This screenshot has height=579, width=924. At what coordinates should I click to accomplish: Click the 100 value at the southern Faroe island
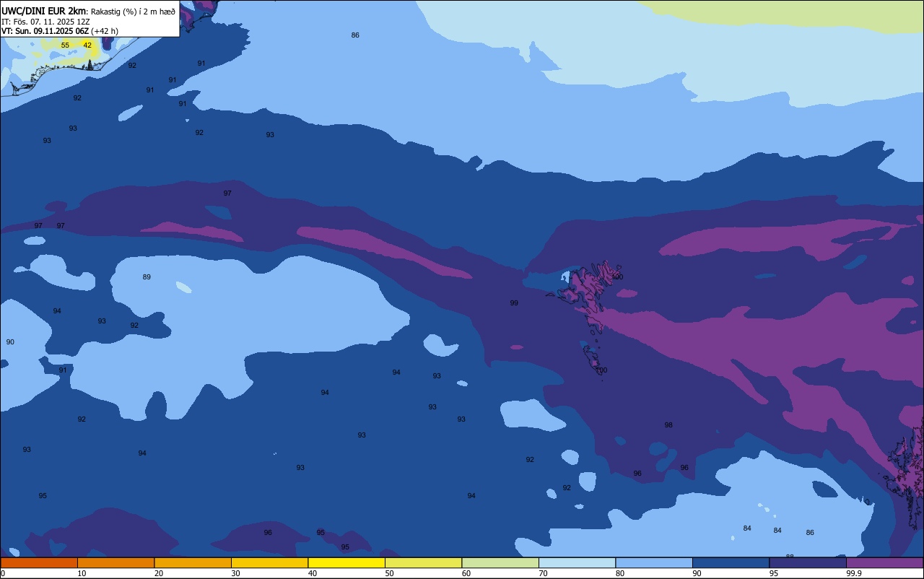(x=601, y=370)
